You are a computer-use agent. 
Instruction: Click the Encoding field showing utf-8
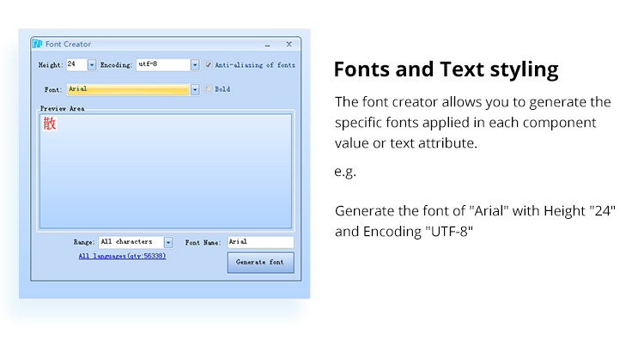[163, 64]
